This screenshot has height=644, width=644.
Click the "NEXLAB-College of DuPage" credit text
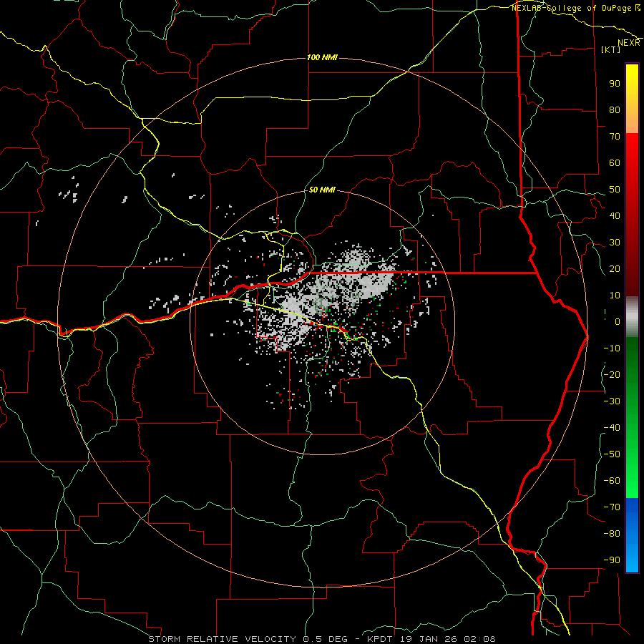click(x=571, y=8)
